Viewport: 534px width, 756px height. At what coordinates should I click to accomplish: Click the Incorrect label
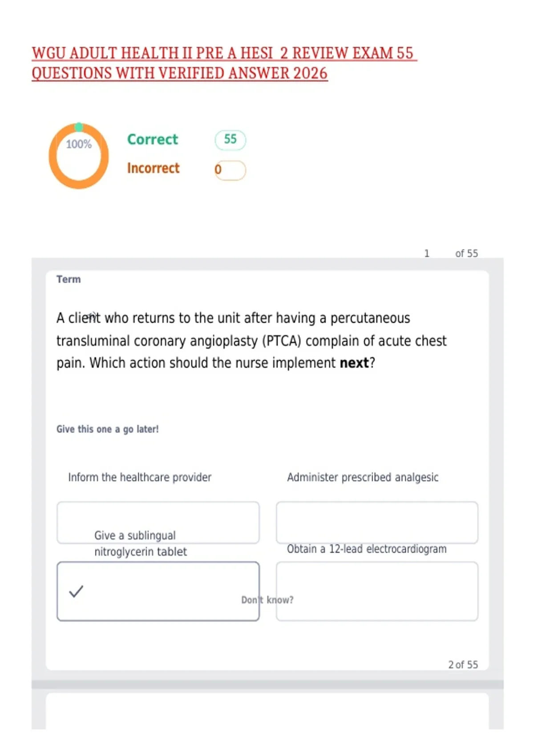(x=153, y=168)
